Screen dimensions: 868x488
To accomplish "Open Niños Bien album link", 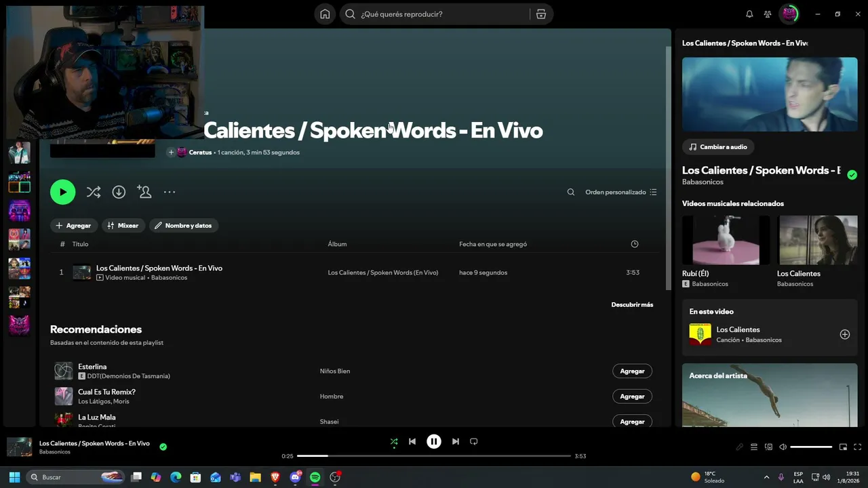I will coord(335,371).
